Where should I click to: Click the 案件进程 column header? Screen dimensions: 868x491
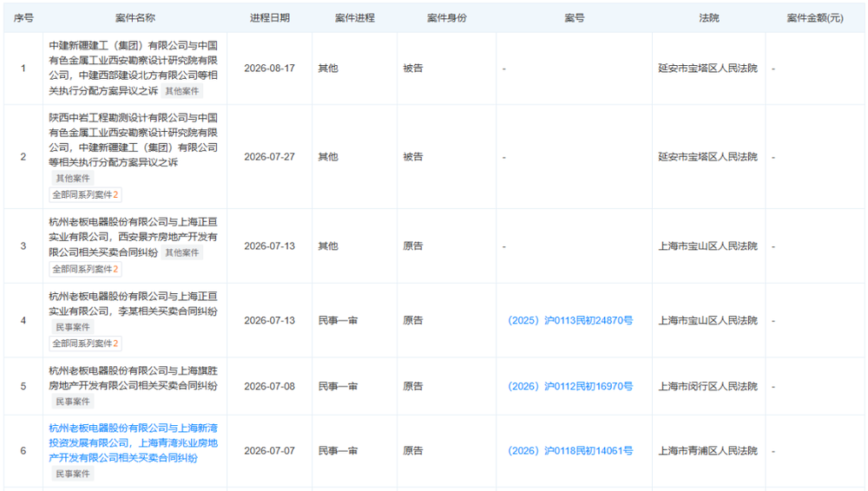click(x=355, y=17)
